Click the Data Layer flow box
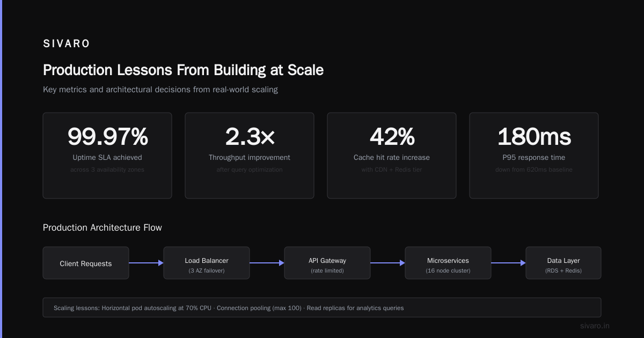The width and height of the screenshot is (644, 338). [563, 263]
